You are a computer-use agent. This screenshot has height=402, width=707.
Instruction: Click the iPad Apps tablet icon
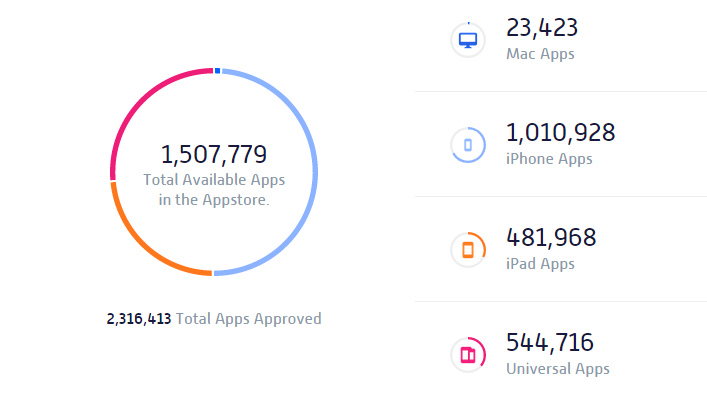tap(468, 250)
